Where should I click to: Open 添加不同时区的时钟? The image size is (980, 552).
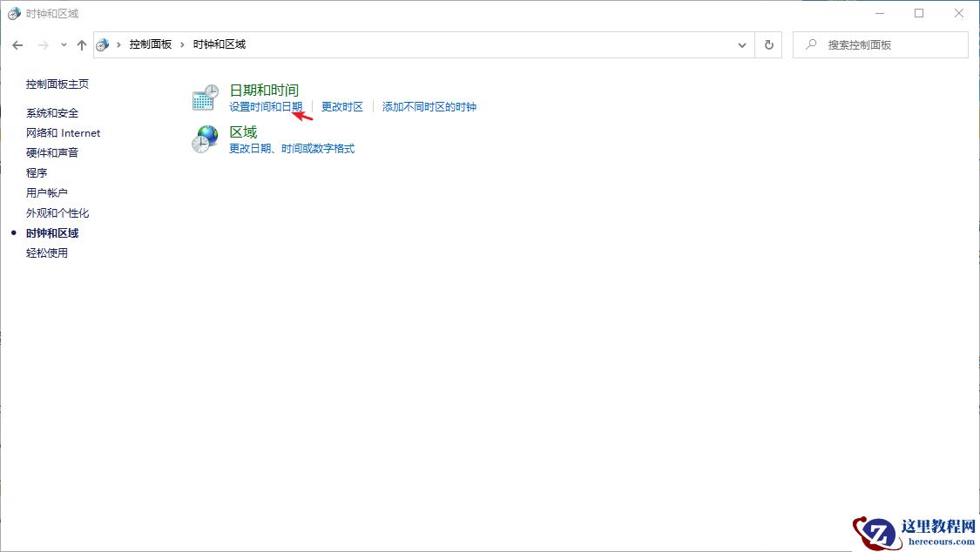pos(429,107)
